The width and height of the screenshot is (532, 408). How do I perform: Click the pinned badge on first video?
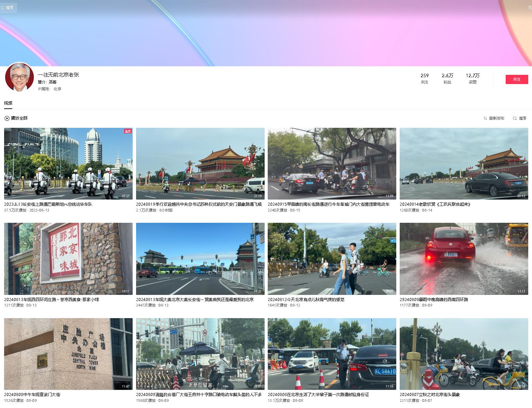coord(128,131)
